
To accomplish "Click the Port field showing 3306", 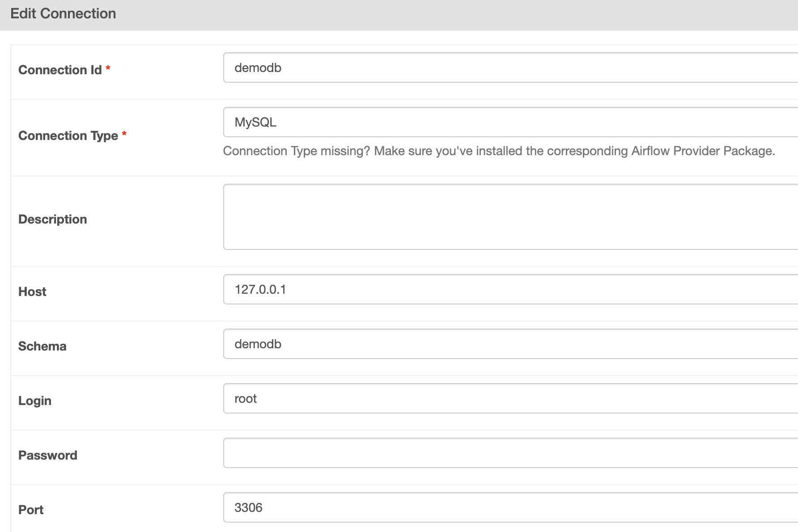I will (x=510, y=508).
